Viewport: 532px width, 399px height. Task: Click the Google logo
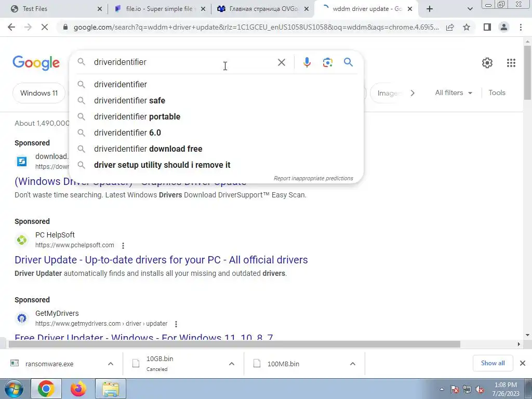click(x=36, y=63)
